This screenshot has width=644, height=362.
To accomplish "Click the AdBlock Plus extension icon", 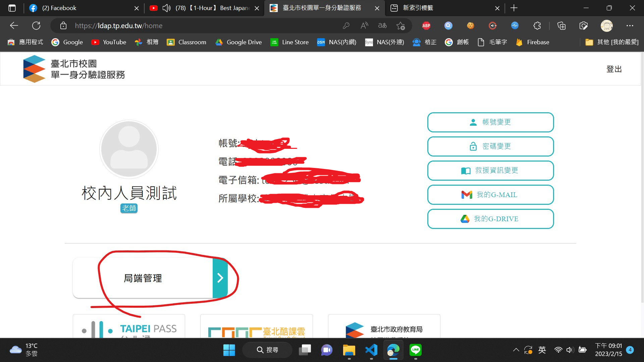I will pos(426,26).
